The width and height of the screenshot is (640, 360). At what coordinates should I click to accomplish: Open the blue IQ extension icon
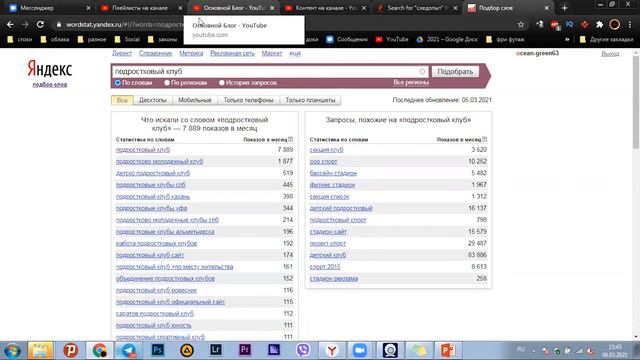click(569, 24)
